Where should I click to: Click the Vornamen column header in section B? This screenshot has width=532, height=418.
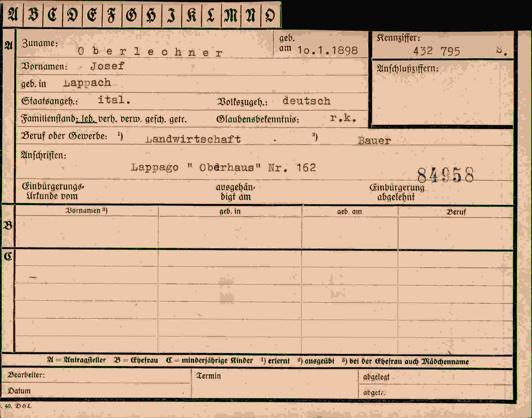pos(87,211)
